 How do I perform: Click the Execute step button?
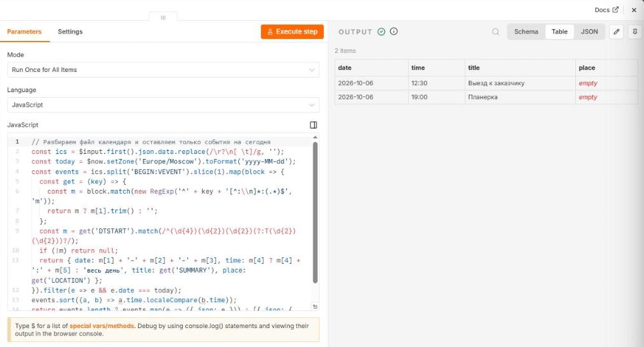click(x=292, y=32)
